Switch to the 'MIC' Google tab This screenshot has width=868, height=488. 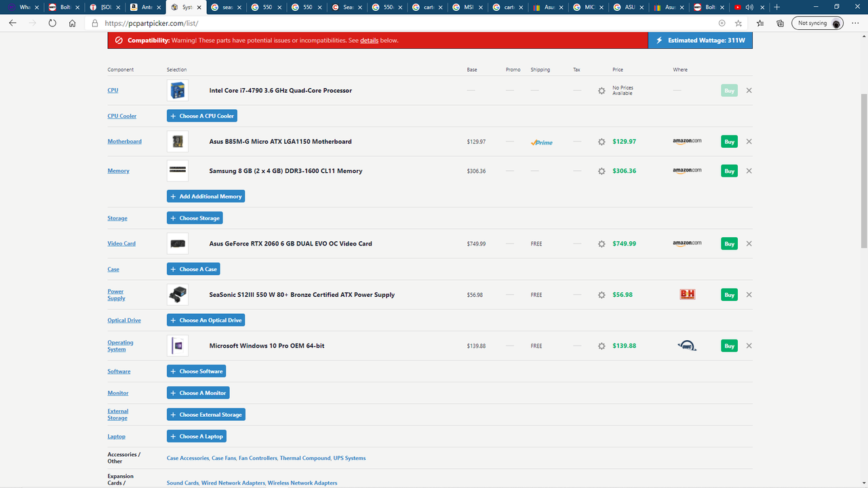click(587, 7)
